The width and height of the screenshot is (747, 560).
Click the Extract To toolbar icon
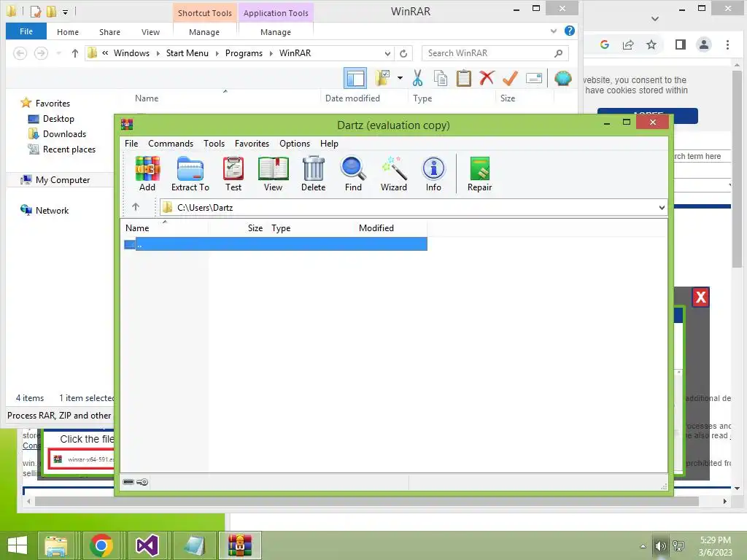point(190,174)
